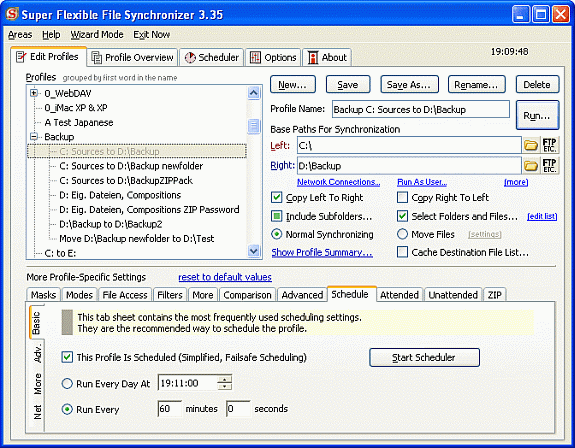Open FTP settings for Right path
575x448 pixels.
(x=549, y=166)
